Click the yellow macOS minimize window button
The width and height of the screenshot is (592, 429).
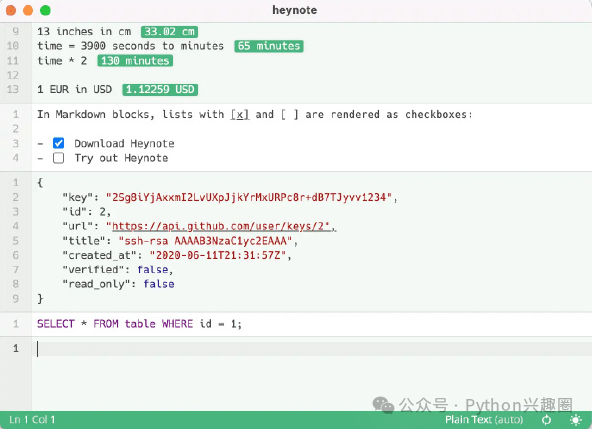[x=28, y=10]
